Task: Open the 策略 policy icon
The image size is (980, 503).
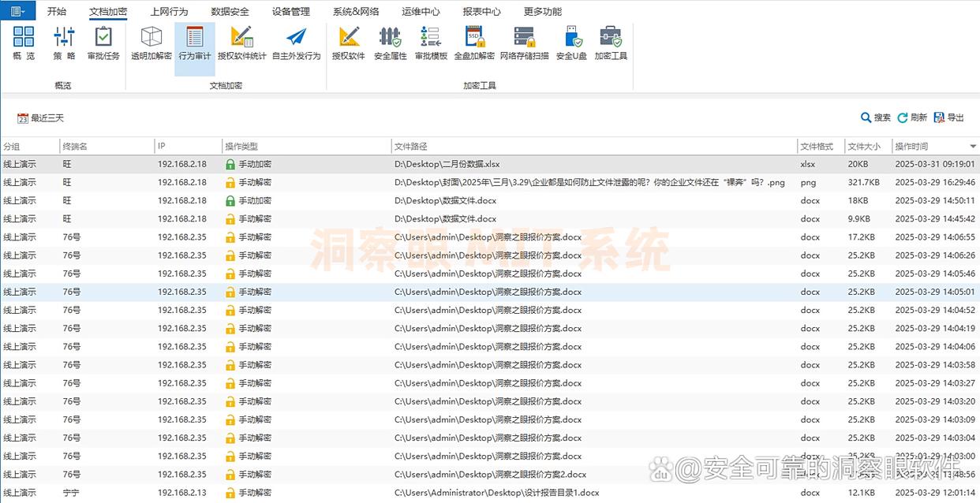Action: [x=64, y=43]
